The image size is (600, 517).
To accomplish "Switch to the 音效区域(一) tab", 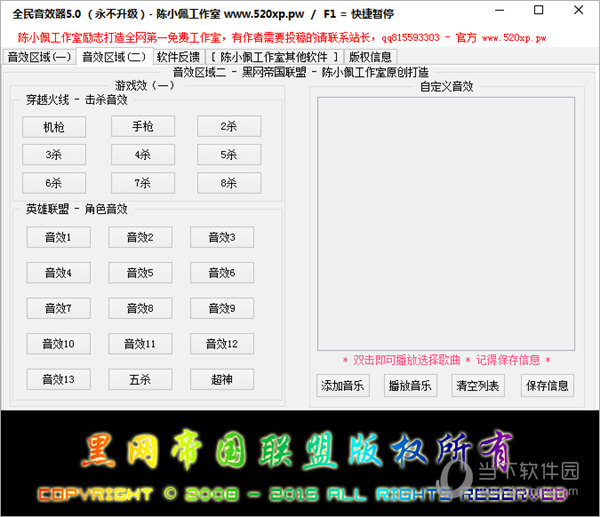I will tap(39, 57).
